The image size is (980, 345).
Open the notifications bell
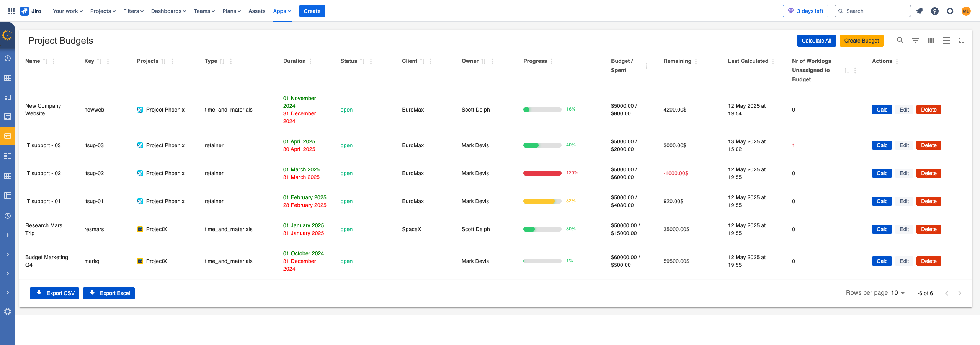pos(920,11)
